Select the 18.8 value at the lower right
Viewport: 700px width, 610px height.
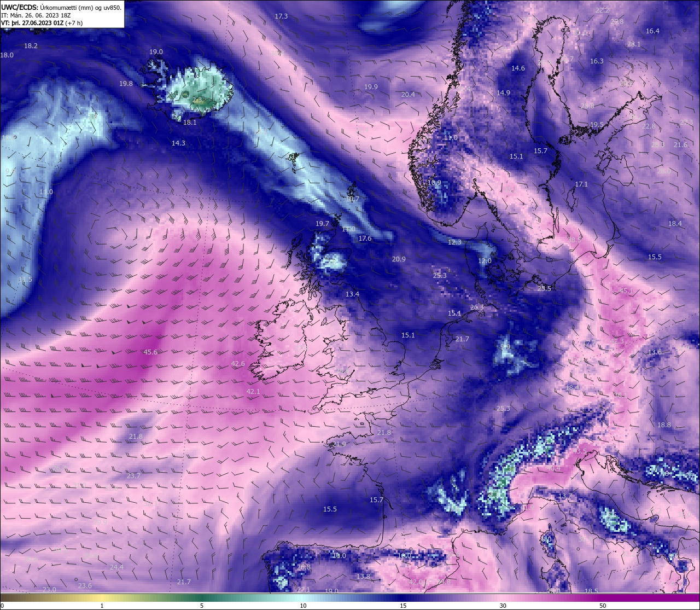coord(664,425)
